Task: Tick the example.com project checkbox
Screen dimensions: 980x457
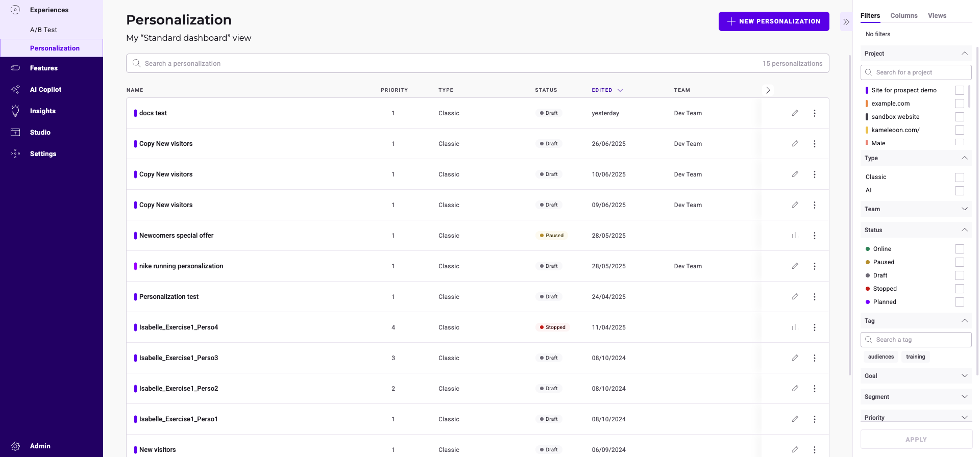Action: [959, 104]
